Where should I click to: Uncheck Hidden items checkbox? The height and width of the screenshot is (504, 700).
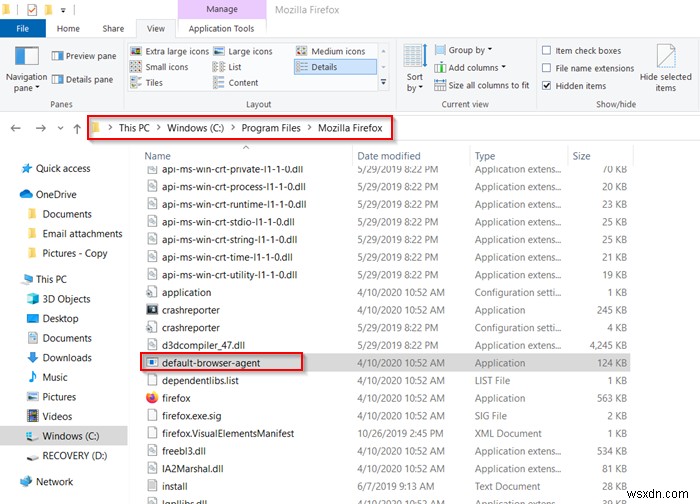click(546, 85)
